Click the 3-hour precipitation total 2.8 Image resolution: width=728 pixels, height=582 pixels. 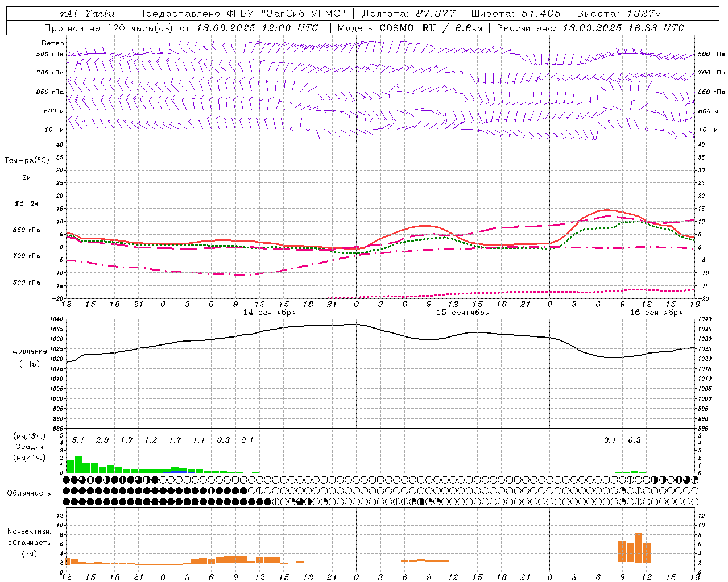[x=102, y=440]
